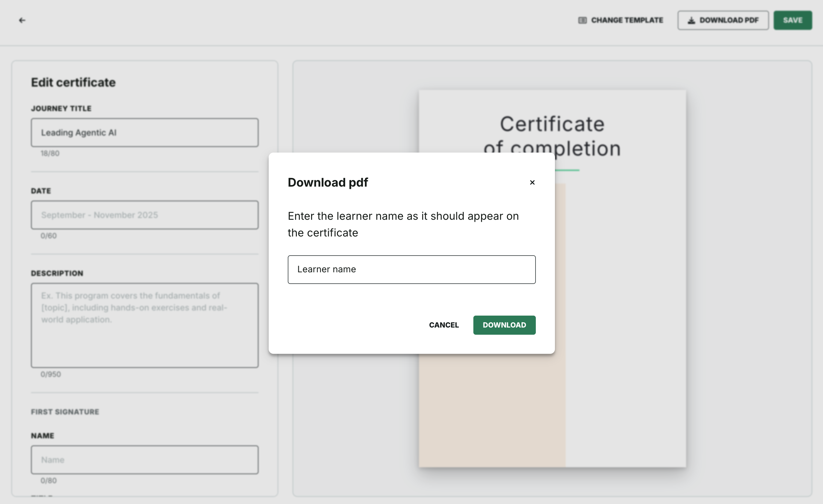Save the certificate changes
This screenshot has height=504, width=823.
pos(793,20)
